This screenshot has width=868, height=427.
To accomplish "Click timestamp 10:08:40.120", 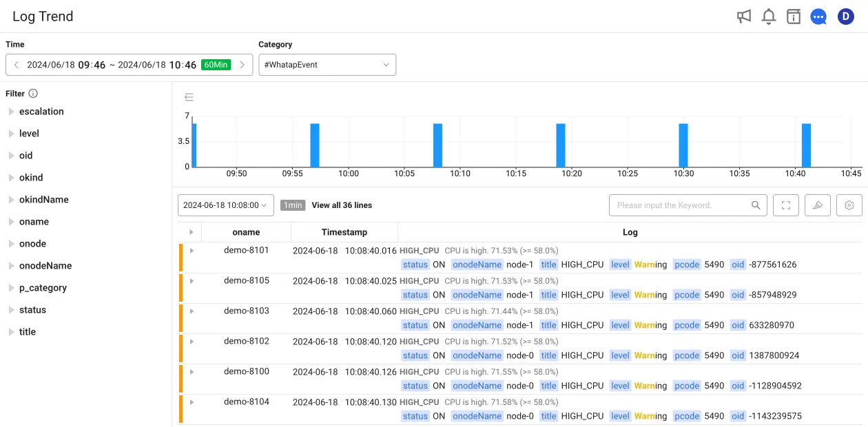I will (x=371, y=342).
